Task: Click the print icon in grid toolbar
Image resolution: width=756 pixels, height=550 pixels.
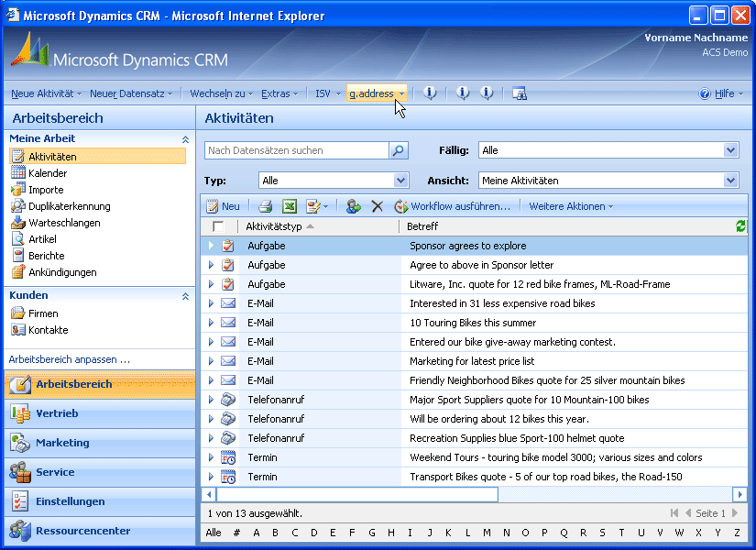Action: [265, 206]
